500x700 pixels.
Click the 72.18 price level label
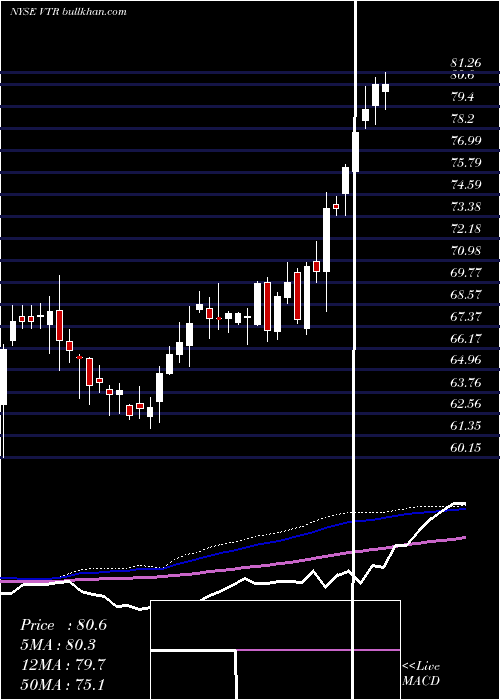[x=466, y=229]
